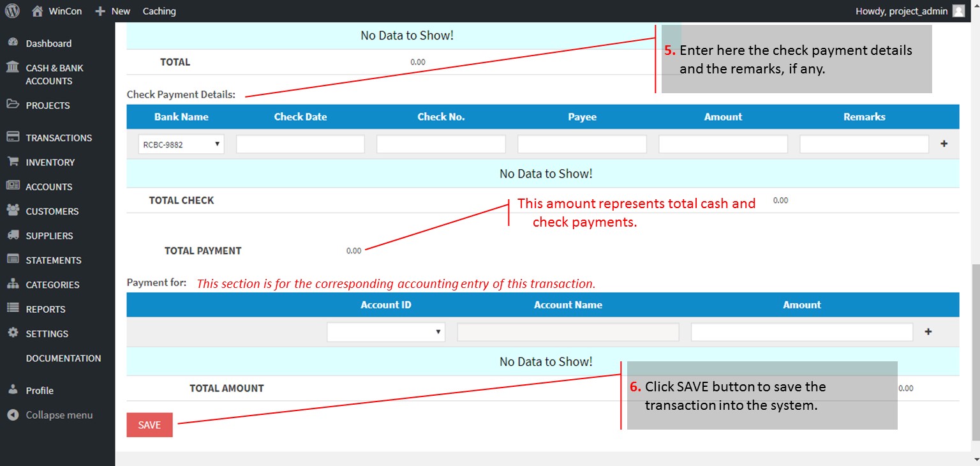
Task: Go to Reports menu item
Action: [x=45, y=309]
